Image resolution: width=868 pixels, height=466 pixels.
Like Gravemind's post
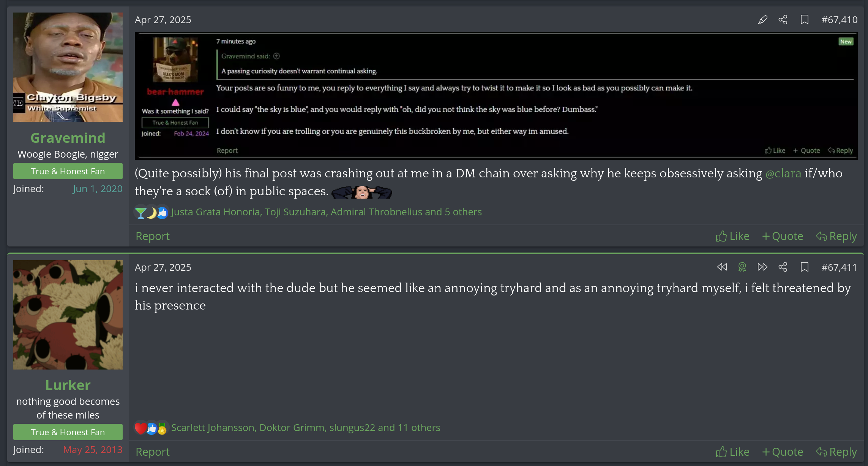click(x=732, y=236)
